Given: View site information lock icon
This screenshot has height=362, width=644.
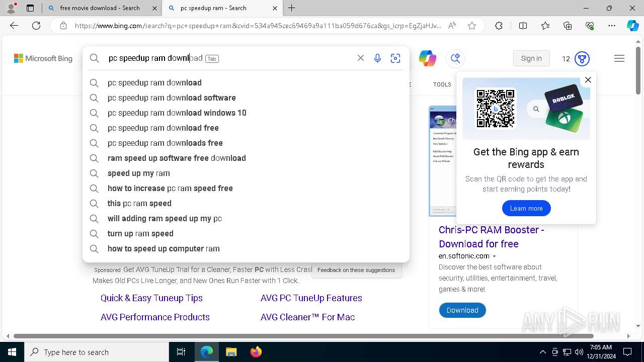Looking at the screenshot, I should (63, 26).
